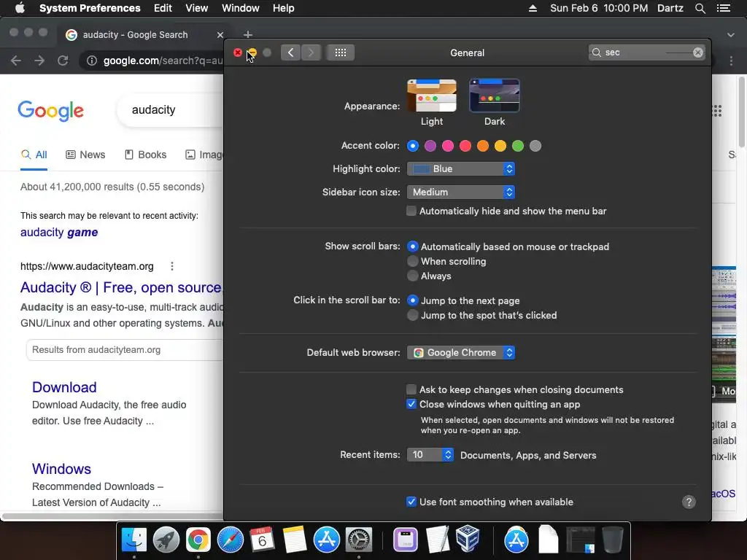Go back with the preferences back arrow
Image resolution: width=747 pixels, height=560 pixels.
[x=290, y=52]
